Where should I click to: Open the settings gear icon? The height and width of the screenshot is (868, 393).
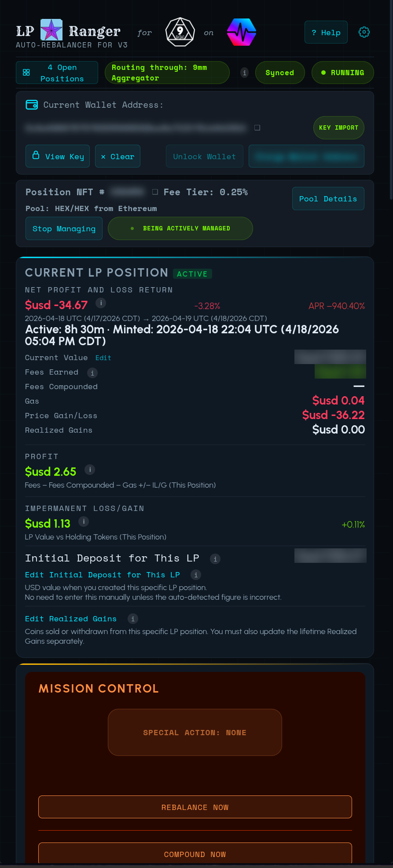click(x=364, y=32)
